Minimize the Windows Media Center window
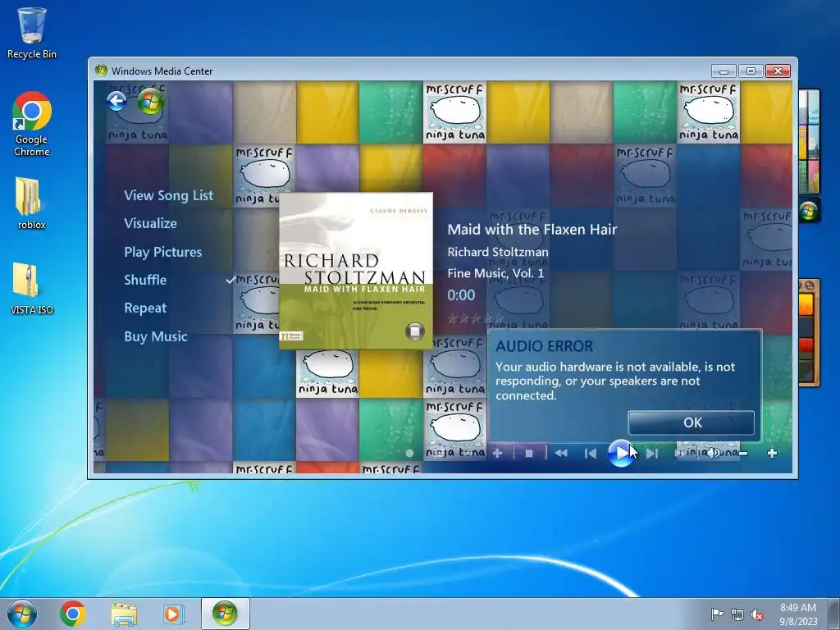Screen dimensions: 840x630 724,71
